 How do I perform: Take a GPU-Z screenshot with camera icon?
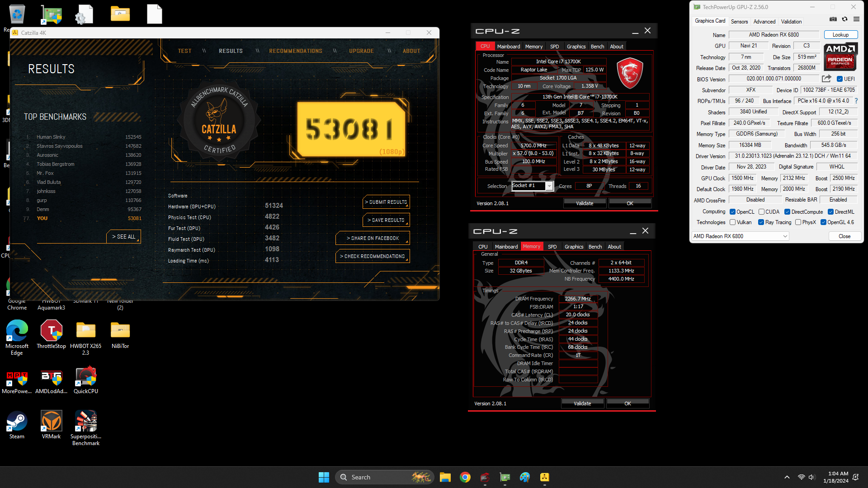[x=833, y=19]
